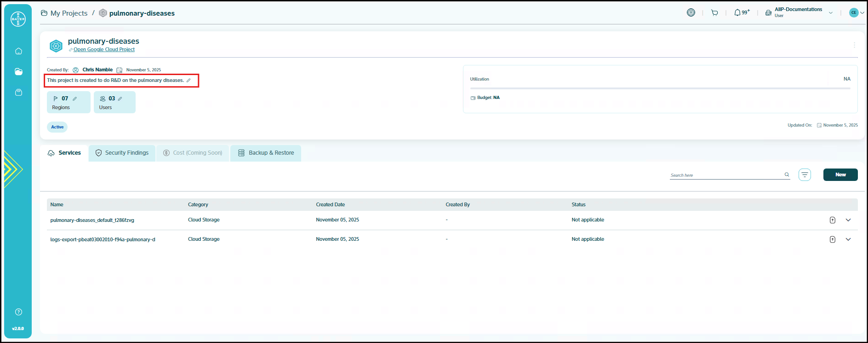Click the home icon in sidebar
Viewport: 868px width, 343px height.
point(18,51)
